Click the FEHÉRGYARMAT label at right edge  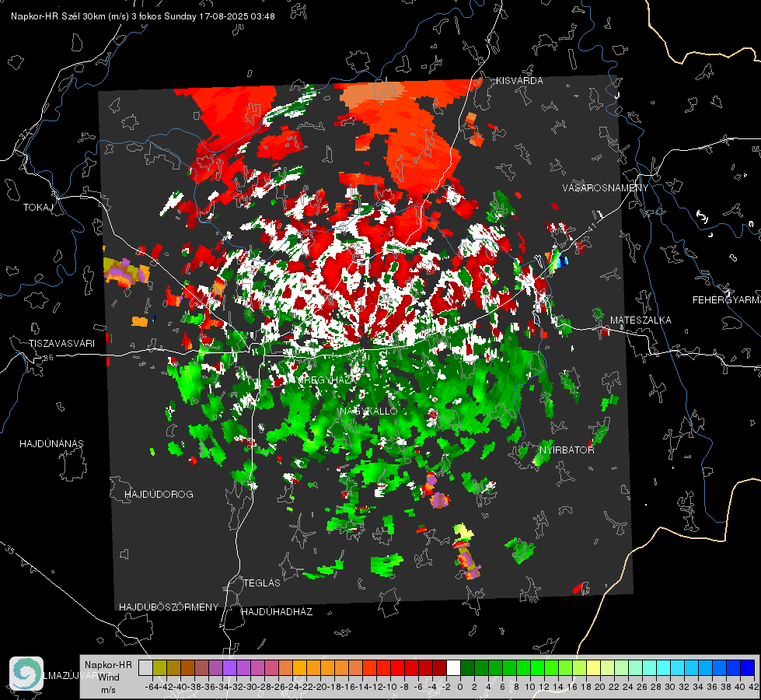(726, 299)
